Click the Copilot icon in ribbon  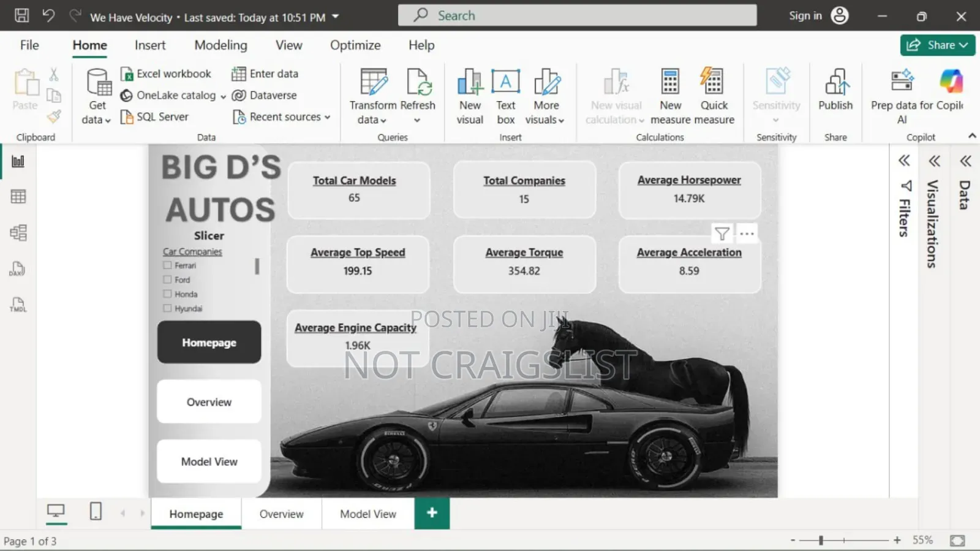click(951, 81)
